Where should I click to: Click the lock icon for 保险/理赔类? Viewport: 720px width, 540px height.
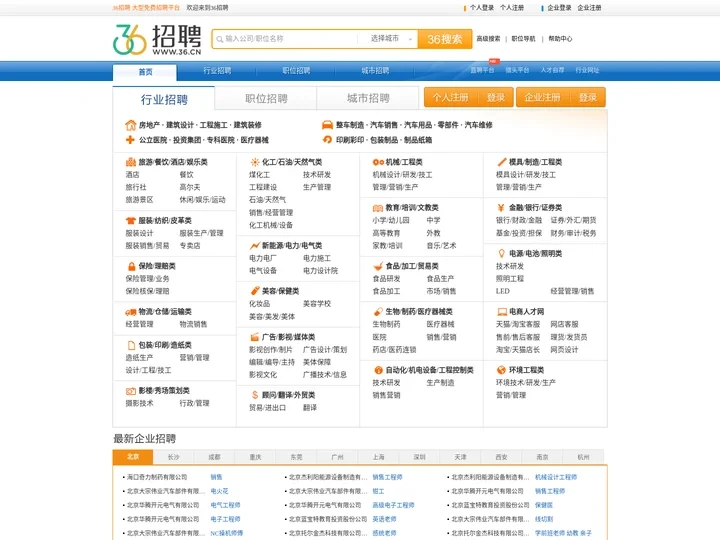point(131,266)
